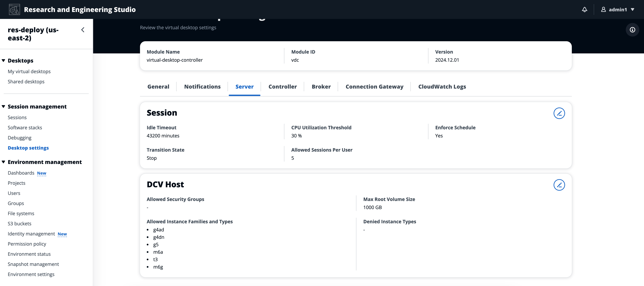Switch to the Connection Gateway tab
The height and width of the screenshot is (286, 644).
point(374,86)
